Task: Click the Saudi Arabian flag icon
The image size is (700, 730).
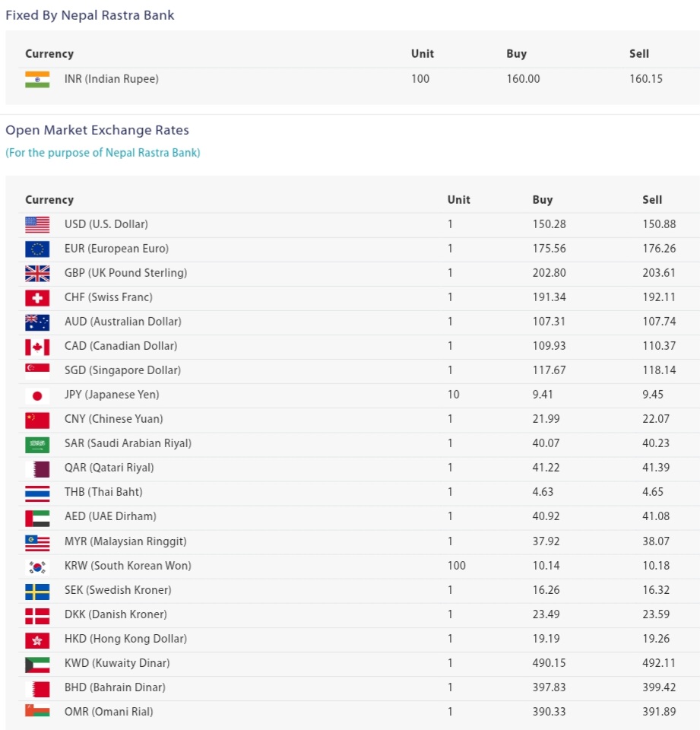Action: click(x=37, y=444)
